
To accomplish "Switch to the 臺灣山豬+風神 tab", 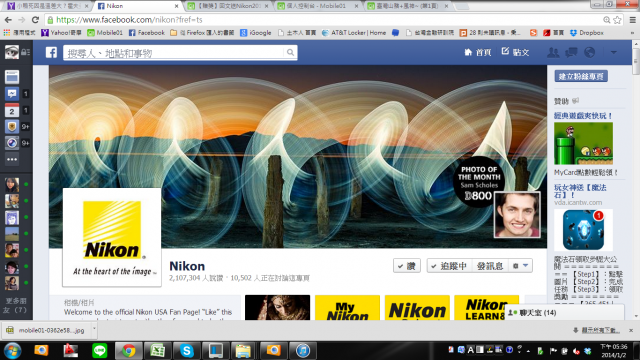I will point(407,6).
